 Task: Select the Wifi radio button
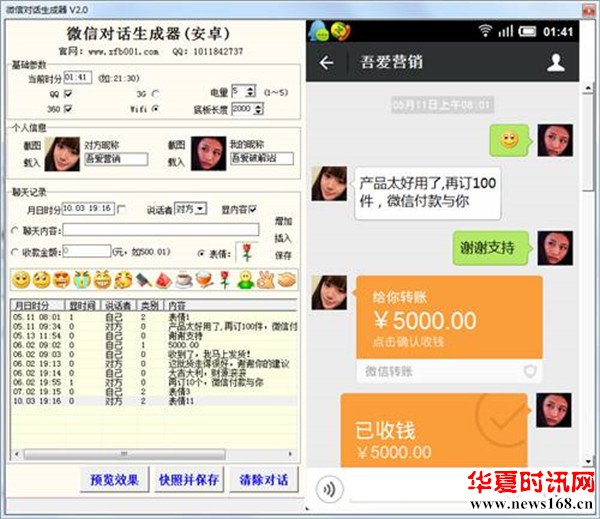pos(155,109)
